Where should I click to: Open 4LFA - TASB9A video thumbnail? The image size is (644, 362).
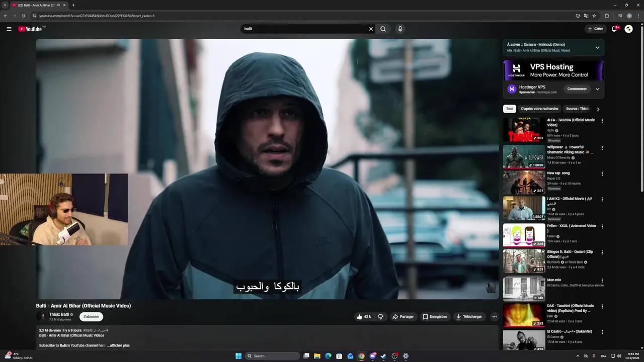524,130
